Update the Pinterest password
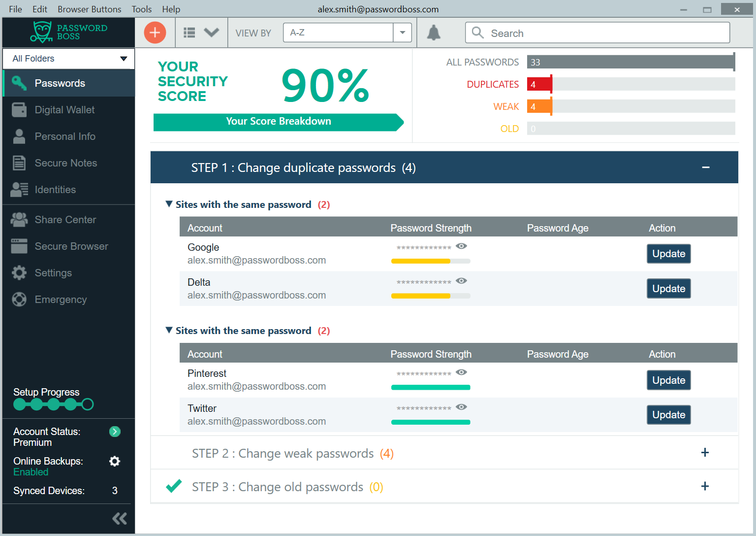This screenshot has height=536, width=756. point(668,380)
